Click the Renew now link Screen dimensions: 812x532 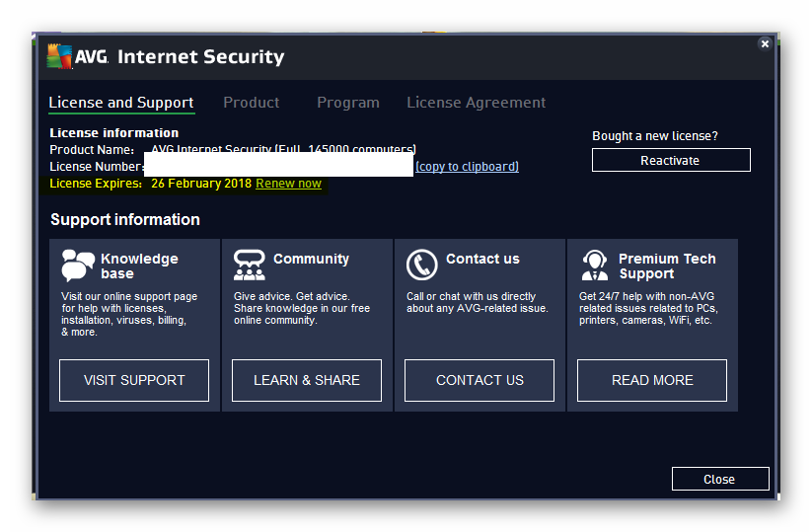pos(288,184)
